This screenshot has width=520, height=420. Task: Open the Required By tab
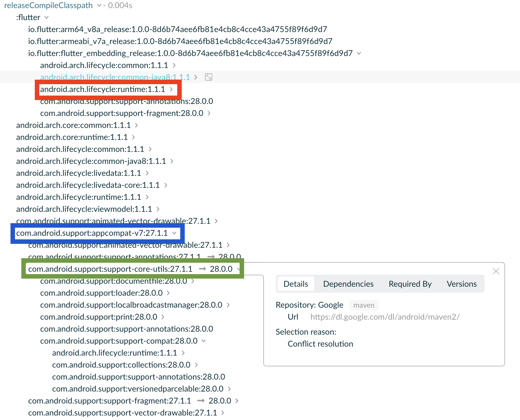tap(410, 284)
